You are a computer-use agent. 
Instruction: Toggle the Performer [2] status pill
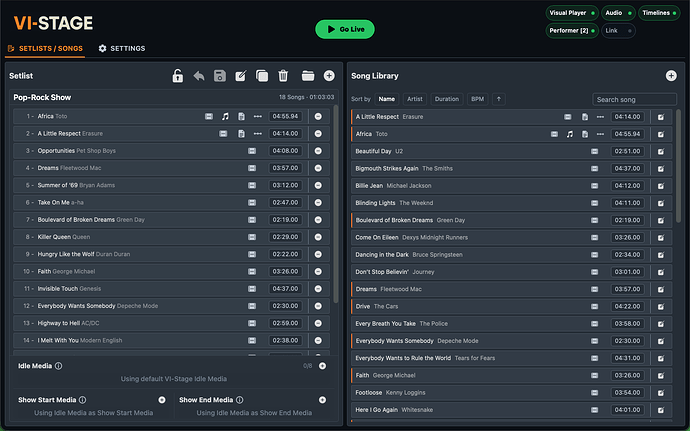pos(572,31)
